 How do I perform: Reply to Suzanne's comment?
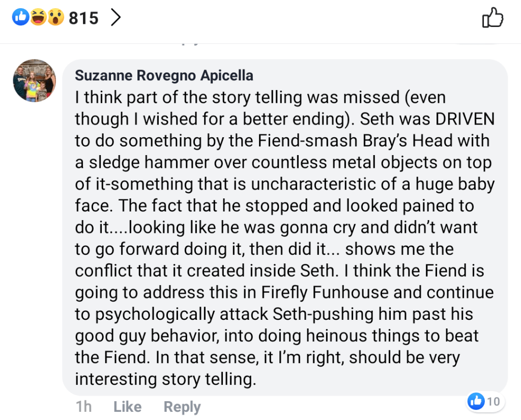coord(182,407)
